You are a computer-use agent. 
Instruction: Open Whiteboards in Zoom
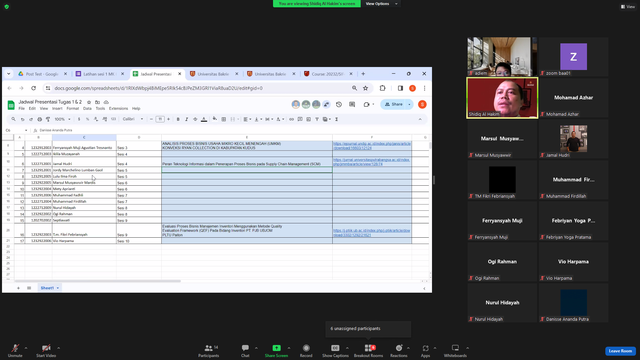coord(455,350)
